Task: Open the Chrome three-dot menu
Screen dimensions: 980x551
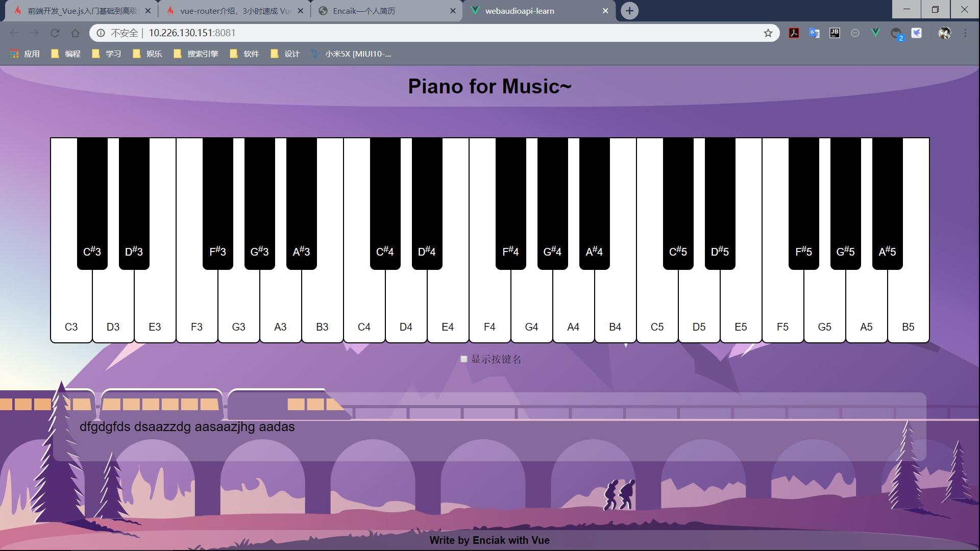Action: coord(965,33)
